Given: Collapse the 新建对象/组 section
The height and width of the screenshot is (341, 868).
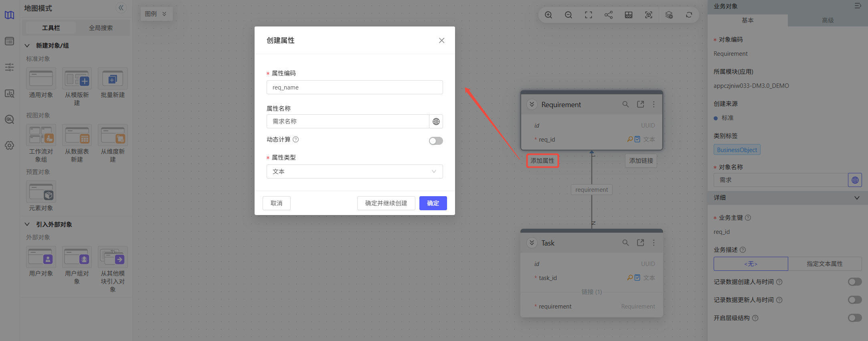Looking at the screenshot, I should pyautogui.click(x=27, y=45).
